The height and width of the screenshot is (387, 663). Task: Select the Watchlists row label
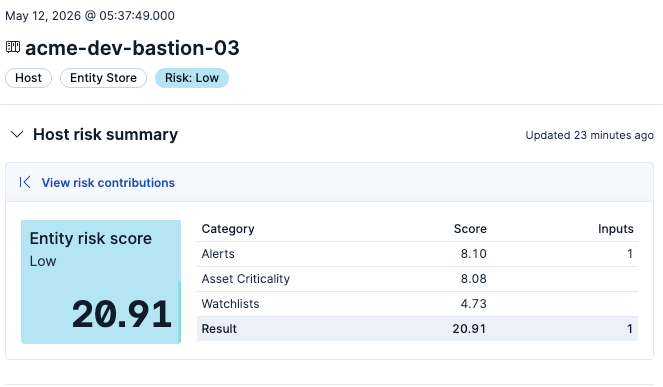(x=230, y=304)
